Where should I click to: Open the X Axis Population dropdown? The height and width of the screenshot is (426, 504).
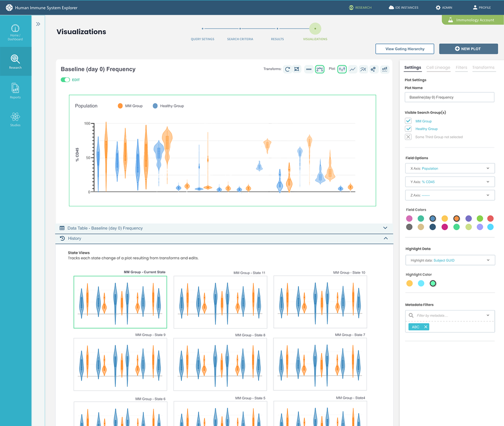(x=449, y=168)
